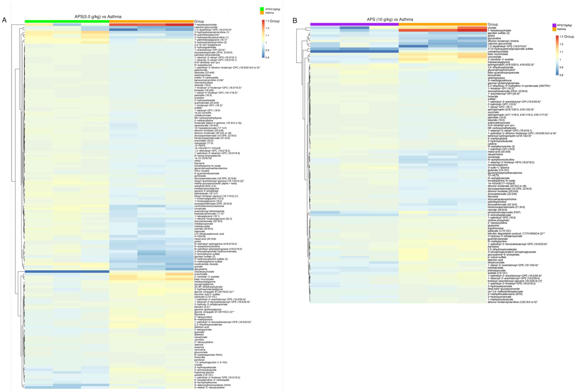Select the 'cholate' row label in panel B
The height and width of the screenshot is (392, 576).
[492, 28]
